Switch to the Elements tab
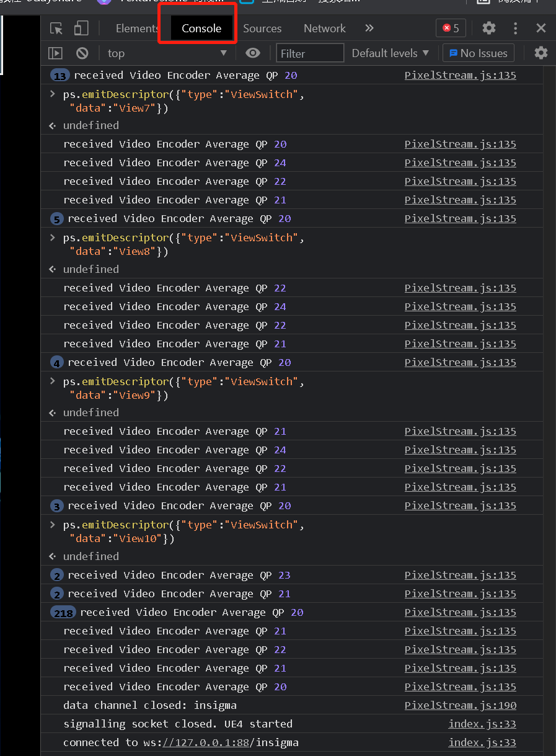Screen dimensions: 556x756 pos(137,29)
